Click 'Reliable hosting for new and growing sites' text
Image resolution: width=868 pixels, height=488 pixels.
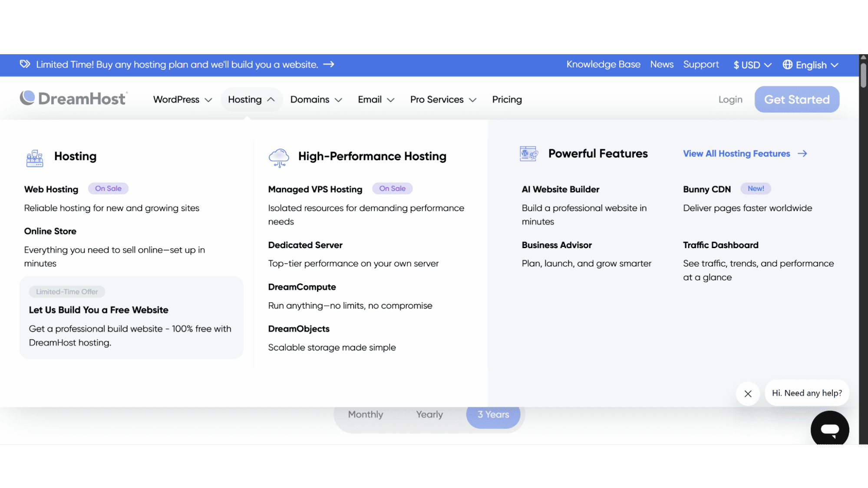pos(112,208)
